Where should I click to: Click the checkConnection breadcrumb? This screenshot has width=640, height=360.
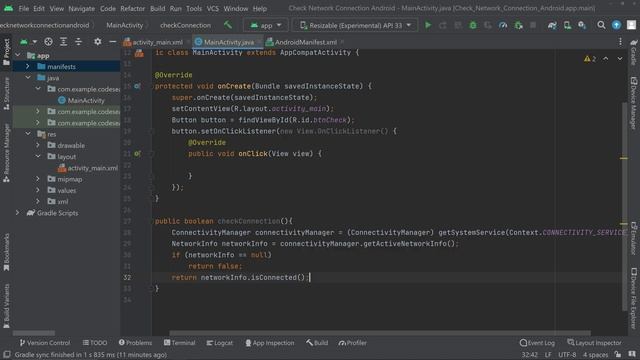click(x=185, y=25)
